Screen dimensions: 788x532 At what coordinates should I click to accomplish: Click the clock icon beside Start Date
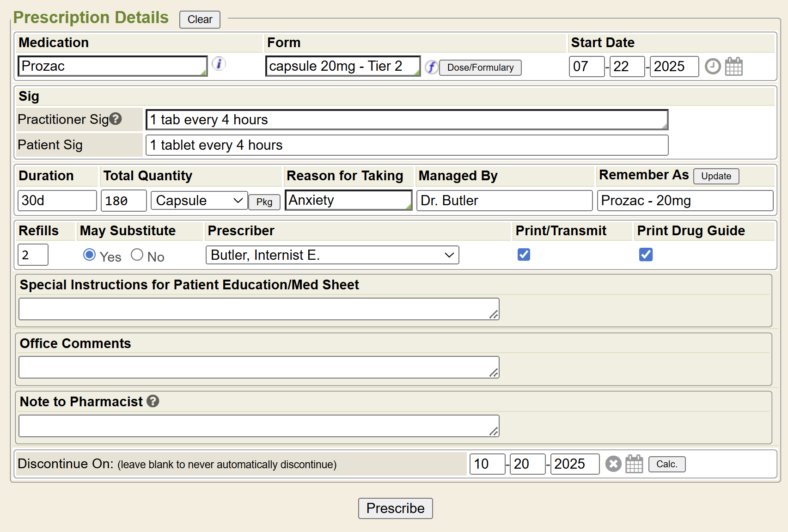(x=713, y=67)
